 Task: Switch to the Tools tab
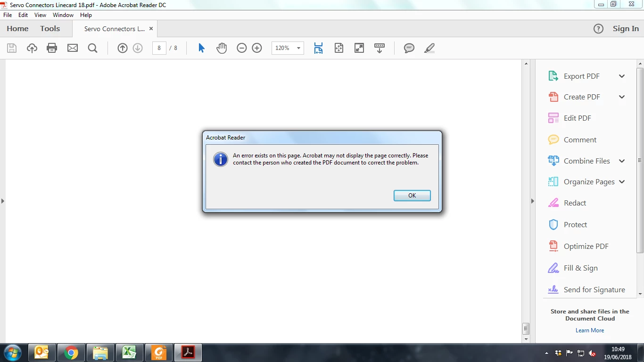[50, 29]
